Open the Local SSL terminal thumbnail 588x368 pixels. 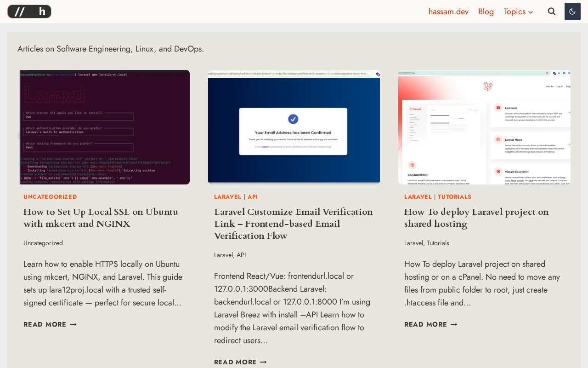pos(104,127)
